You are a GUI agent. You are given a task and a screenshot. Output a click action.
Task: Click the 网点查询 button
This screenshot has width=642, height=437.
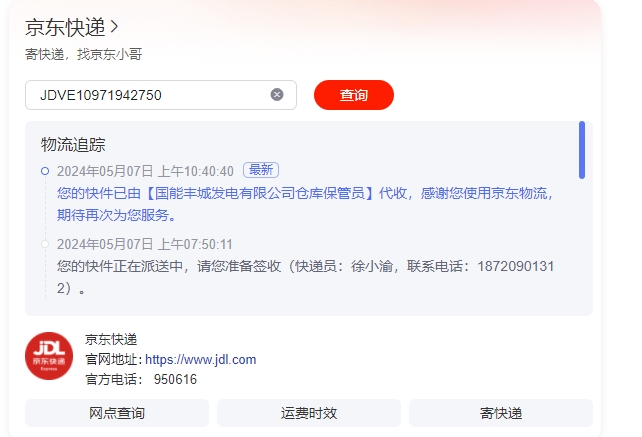(x=117, y=413)
